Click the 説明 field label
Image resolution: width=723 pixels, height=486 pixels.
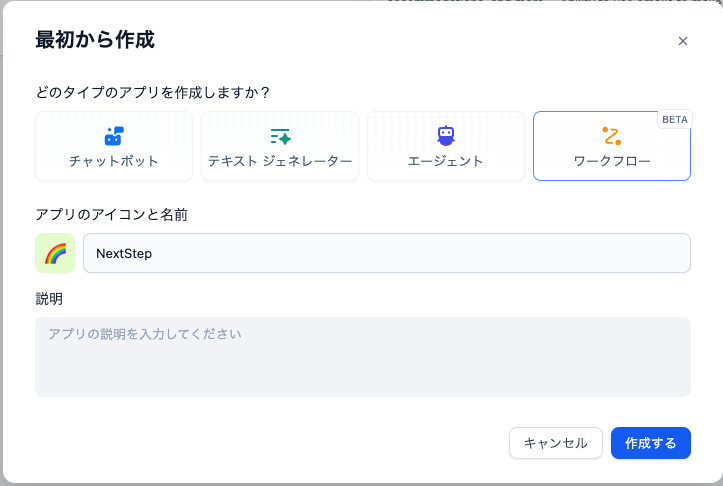point(49,299)
